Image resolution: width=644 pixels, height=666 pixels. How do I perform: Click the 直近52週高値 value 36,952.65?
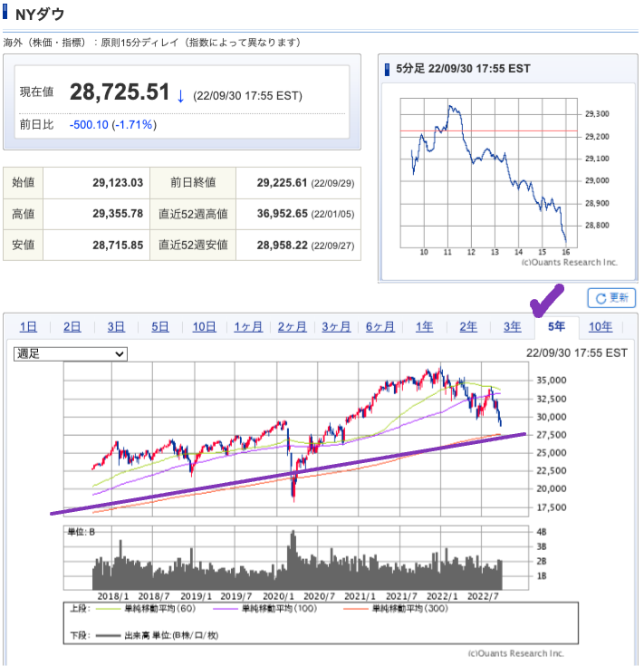pyautogui.click(x=282, y=214)
